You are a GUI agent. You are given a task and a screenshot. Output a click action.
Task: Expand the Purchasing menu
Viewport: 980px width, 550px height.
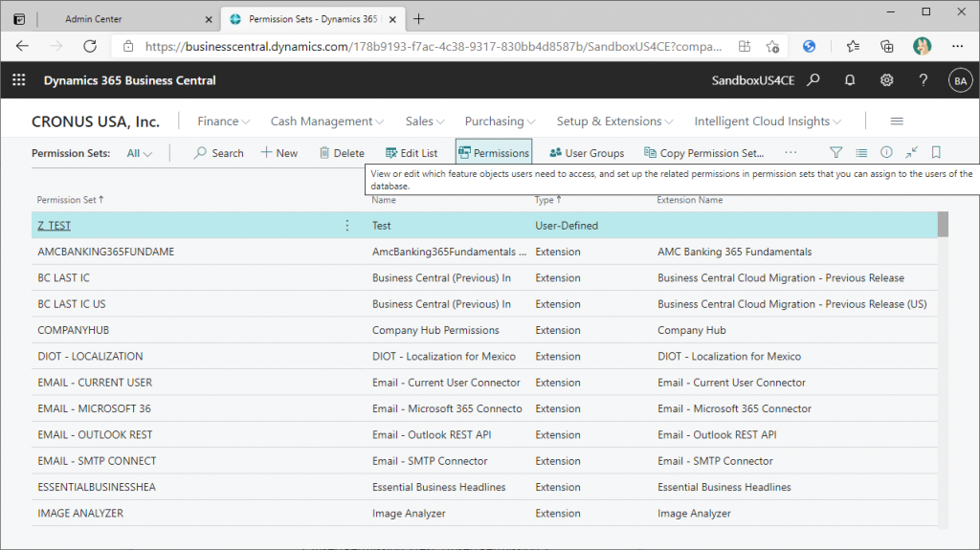tap(500, 121)
